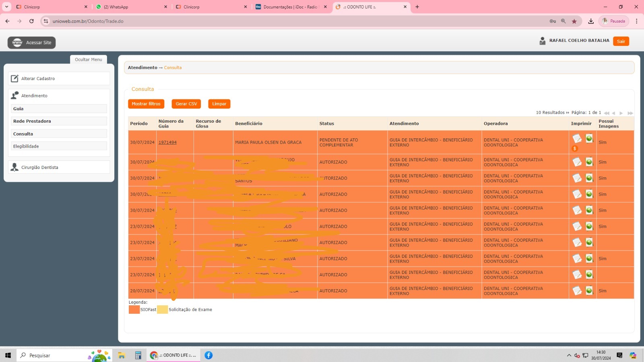Open green check document icon for Maria Paula

click(589, 139)
